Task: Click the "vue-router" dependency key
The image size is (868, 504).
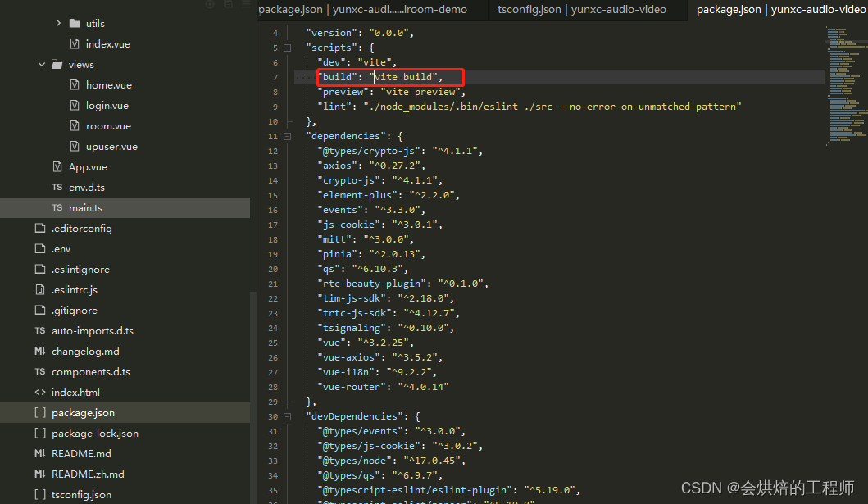Action: (x=352, y=387)
